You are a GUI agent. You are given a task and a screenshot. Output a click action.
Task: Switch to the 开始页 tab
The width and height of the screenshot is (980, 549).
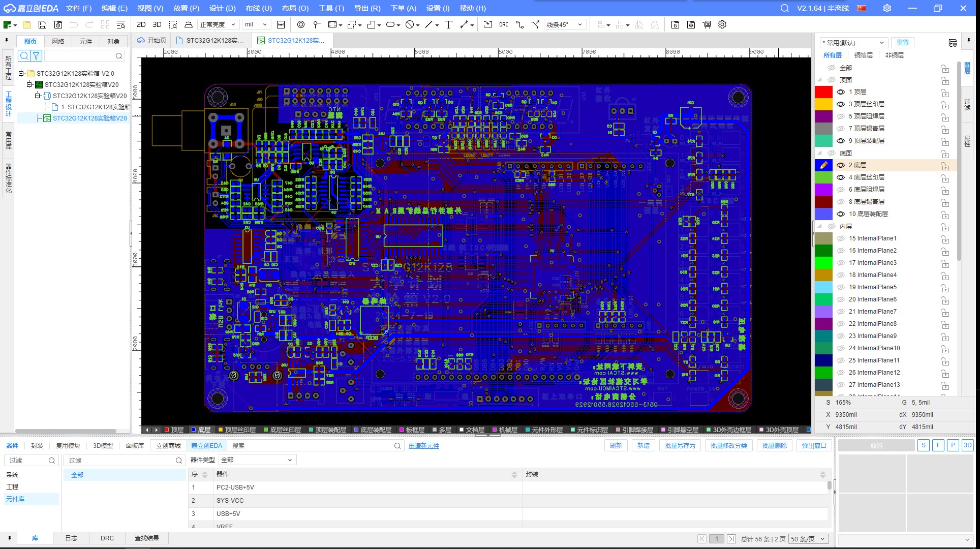[x=152, y=40]
